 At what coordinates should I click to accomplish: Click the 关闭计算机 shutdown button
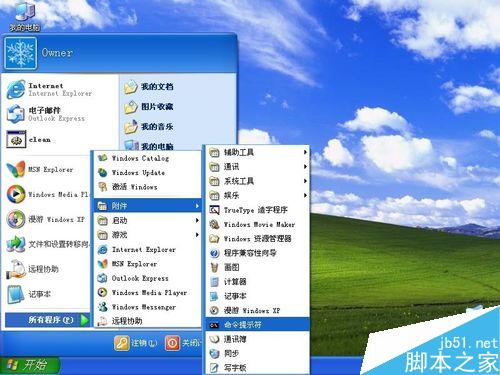tap(183, 343)
